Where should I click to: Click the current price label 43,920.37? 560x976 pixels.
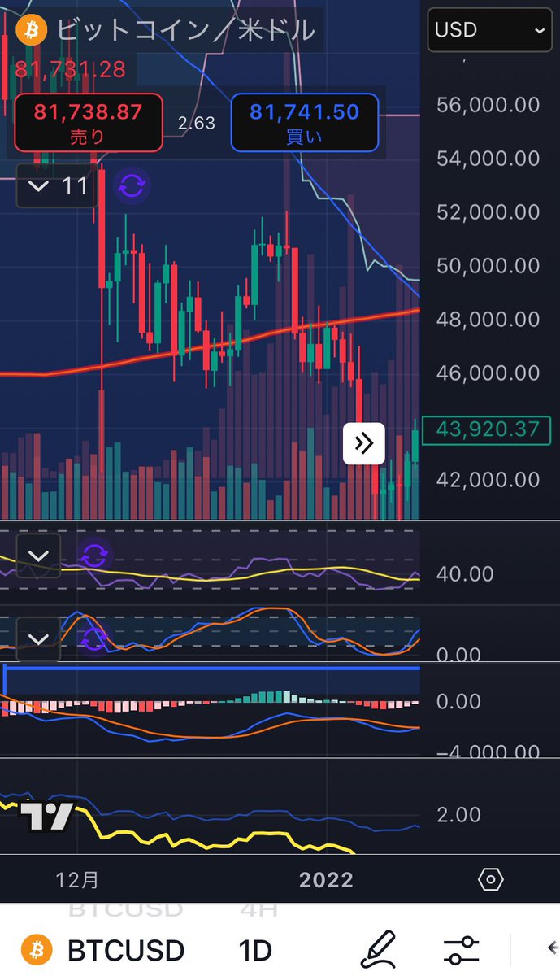[x=488, y=429]
